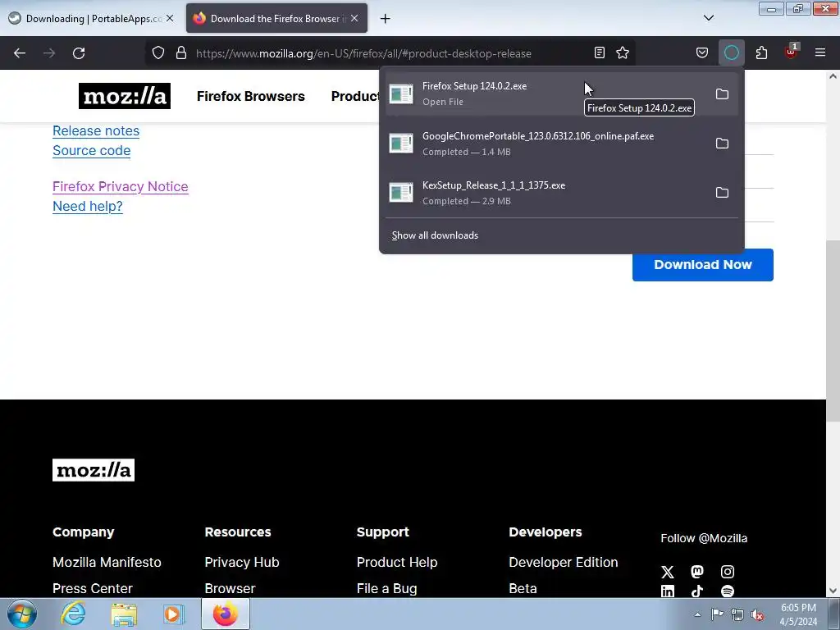Open Firefox application hamburger menu

[x=820, y=52]
